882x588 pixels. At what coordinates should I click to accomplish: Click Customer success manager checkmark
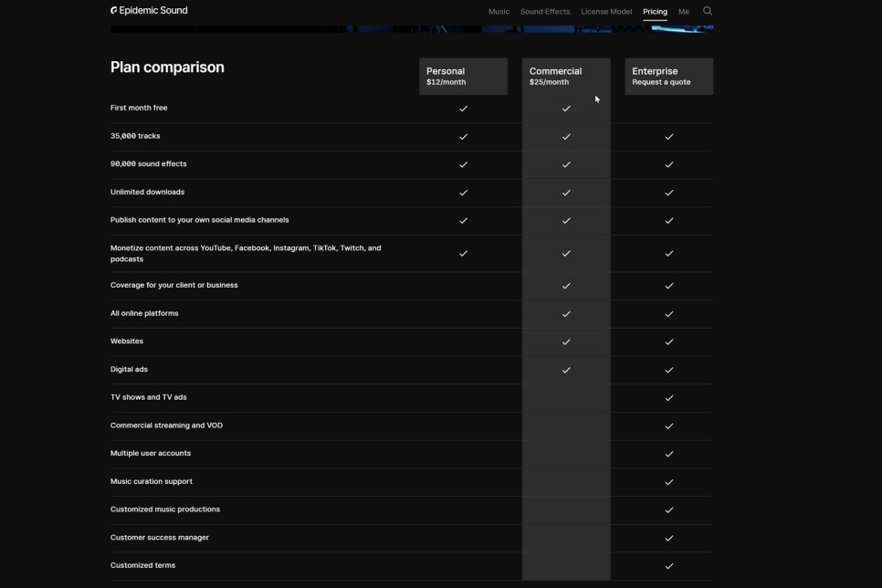(669, 538)
